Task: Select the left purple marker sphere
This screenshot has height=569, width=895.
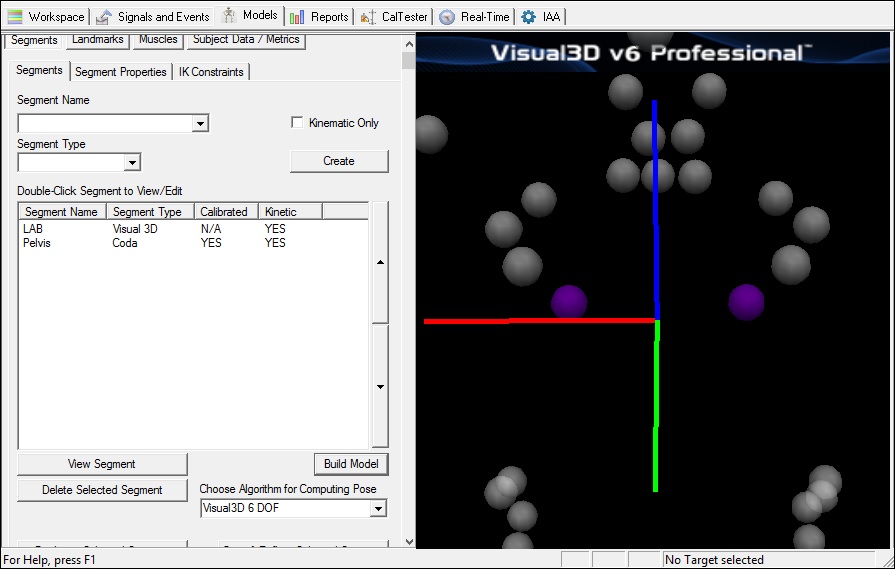Action: (569, 302)
